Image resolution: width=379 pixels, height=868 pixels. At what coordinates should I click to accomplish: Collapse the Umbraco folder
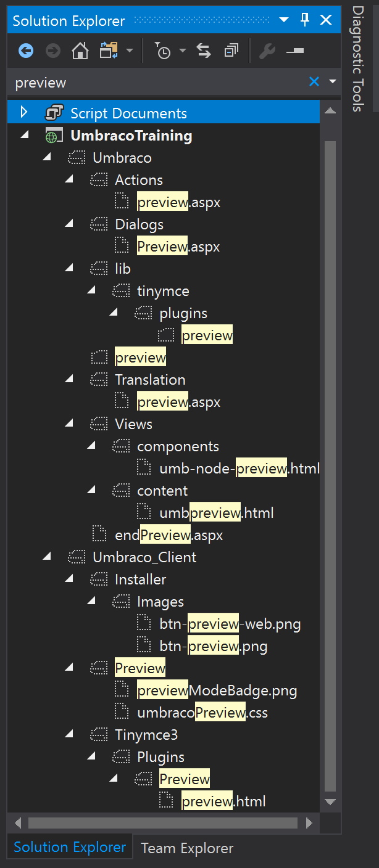point(47,158)
